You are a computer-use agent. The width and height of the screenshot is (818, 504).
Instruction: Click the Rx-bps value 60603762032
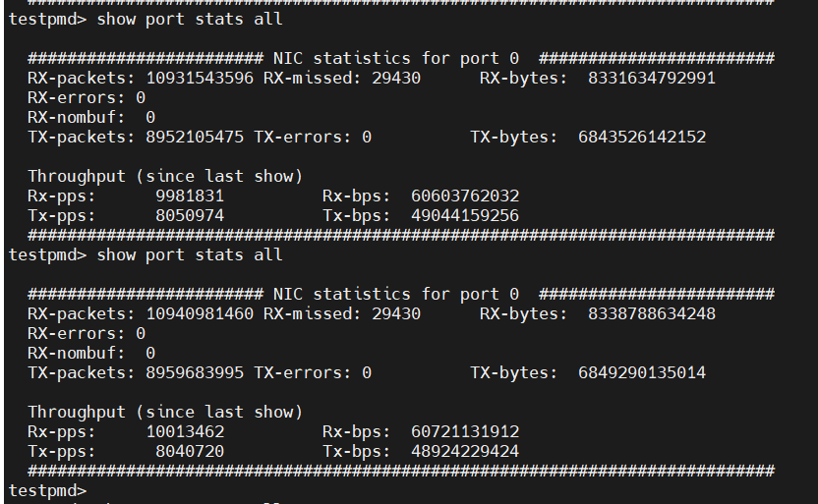(x=465, y=196)
